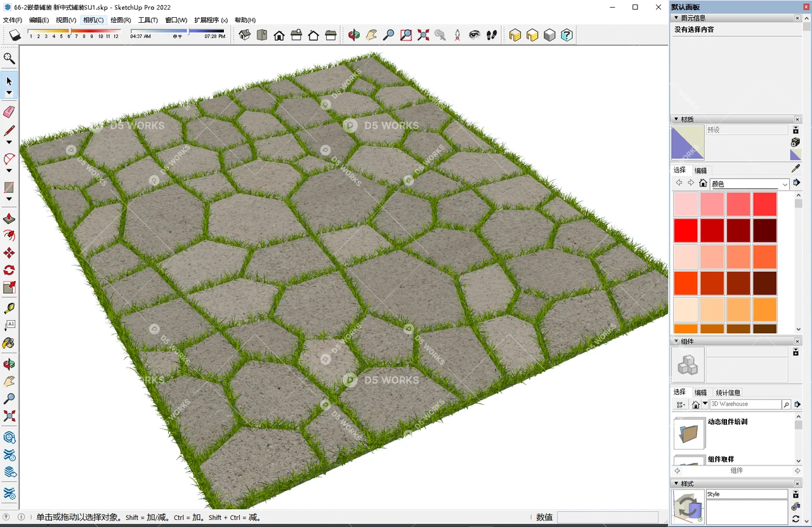Select the Move tool

(9, 251)
